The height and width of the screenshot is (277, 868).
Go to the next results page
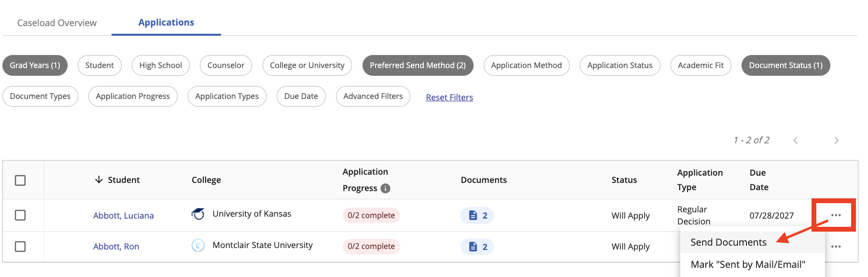click(x=836, y=140)
